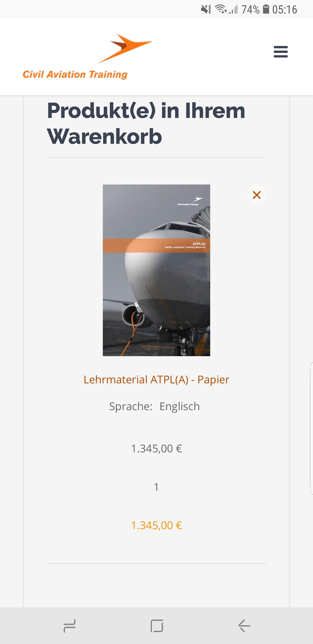
Task: Tap the Sprache: Englisch line
Action: [x=154, y=406]
